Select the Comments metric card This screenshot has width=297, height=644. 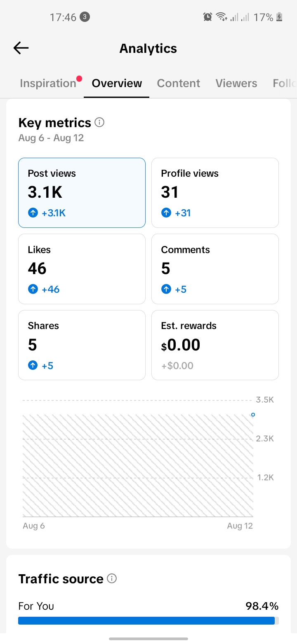tap(215, 269)
